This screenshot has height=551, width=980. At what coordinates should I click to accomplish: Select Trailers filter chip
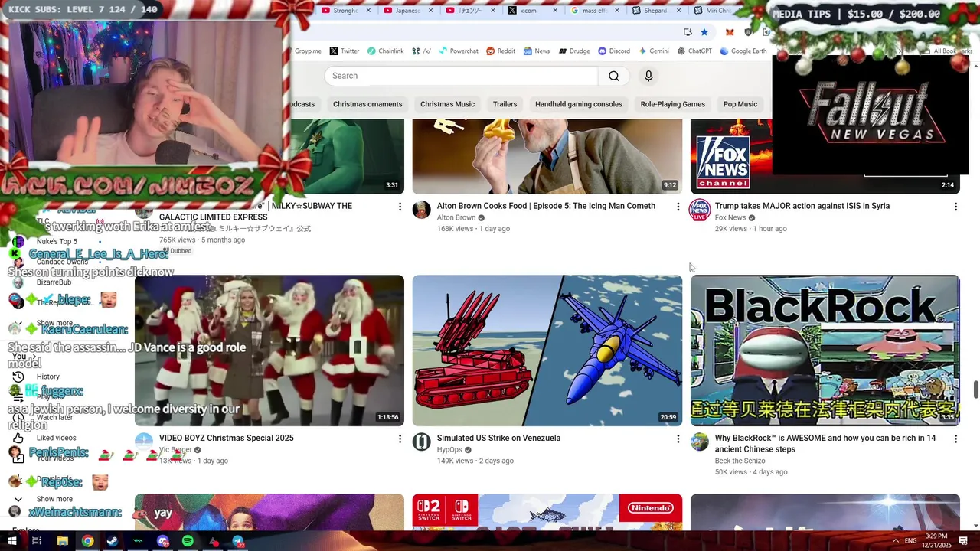click(x=505, y=104)
